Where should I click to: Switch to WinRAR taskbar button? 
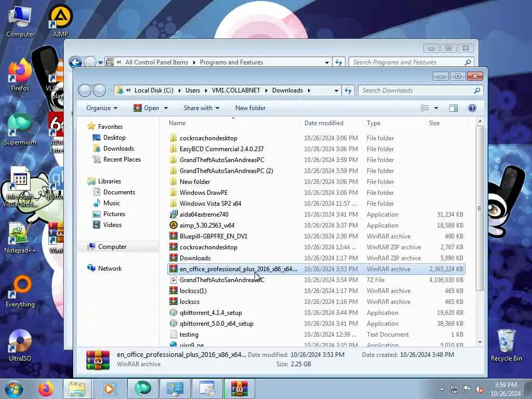click(x=239, y=389)
